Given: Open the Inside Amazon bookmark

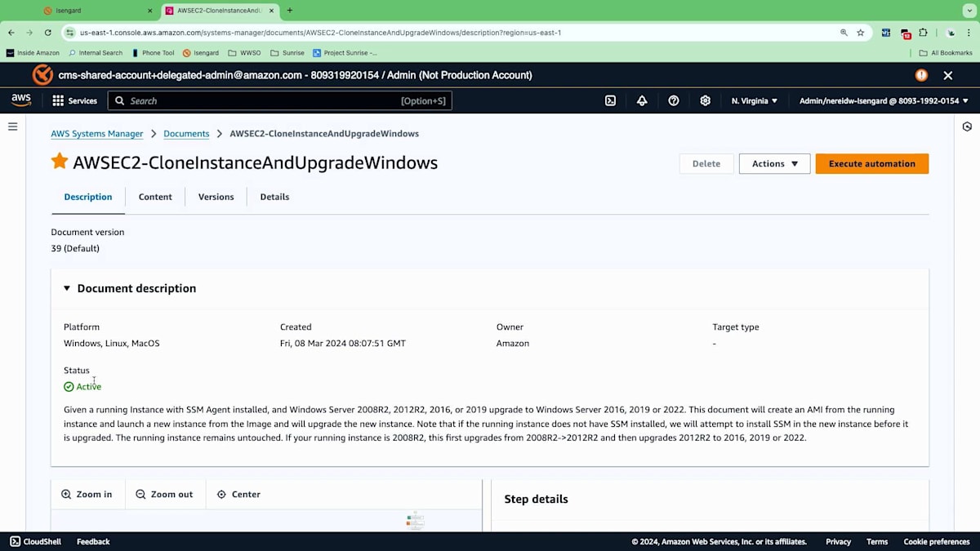Looking at the screenshot, I should point(33,53).
